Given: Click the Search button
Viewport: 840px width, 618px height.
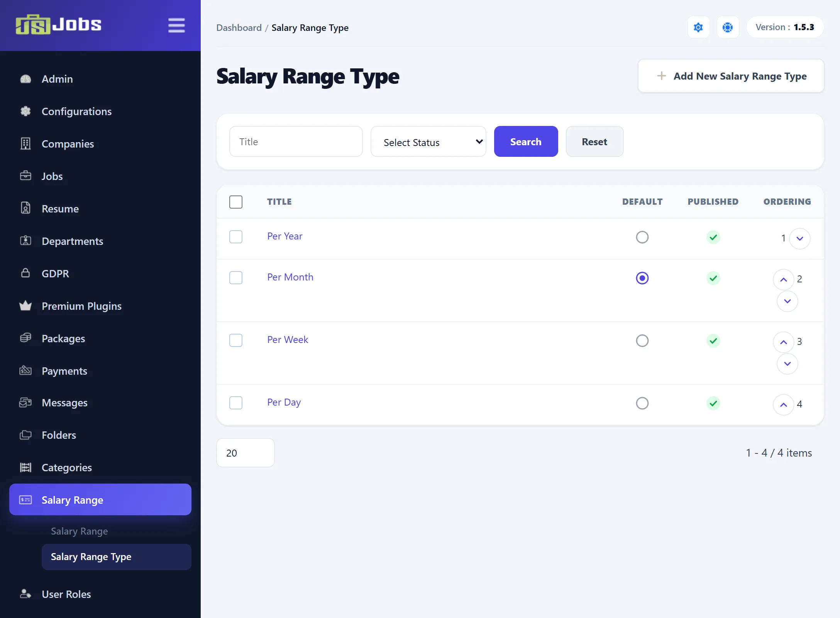Looking at the screenshot, I should (526, 142).
